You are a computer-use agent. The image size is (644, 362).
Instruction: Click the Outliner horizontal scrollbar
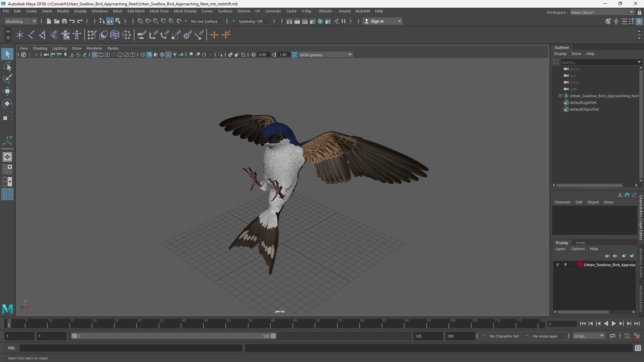(589, 185)
